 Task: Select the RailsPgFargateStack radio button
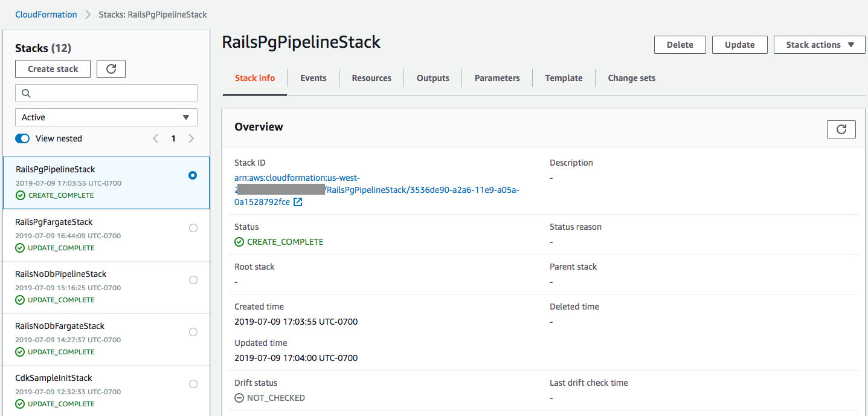point(193,228)
